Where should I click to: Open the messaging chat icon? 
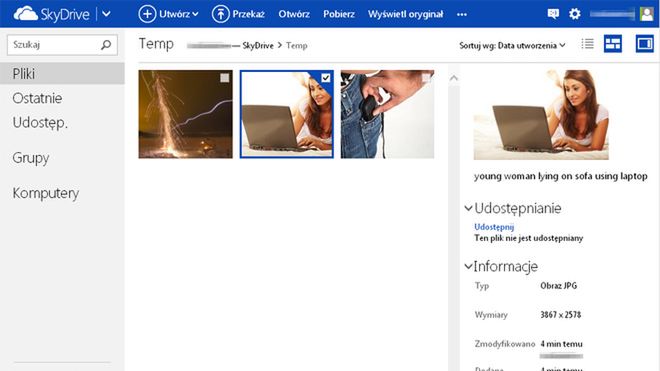(x=553, y=14)
